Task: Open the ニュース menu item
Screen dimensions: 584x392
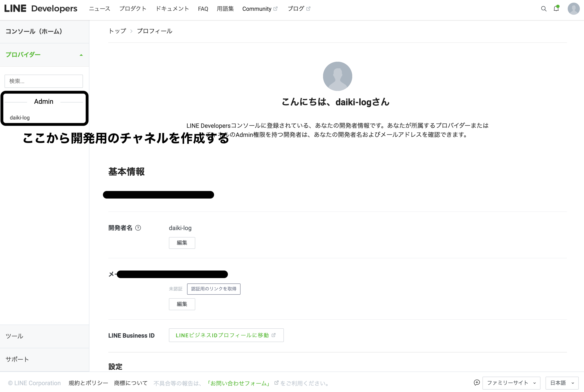Action: click(x=99, y=9)
